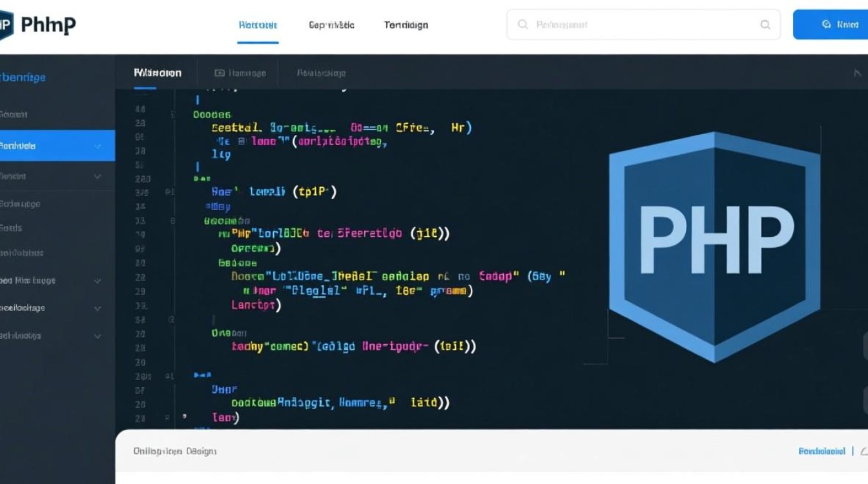The image size is (868, 484).
Task: Click the search icon at search box right
Action: 765,25
